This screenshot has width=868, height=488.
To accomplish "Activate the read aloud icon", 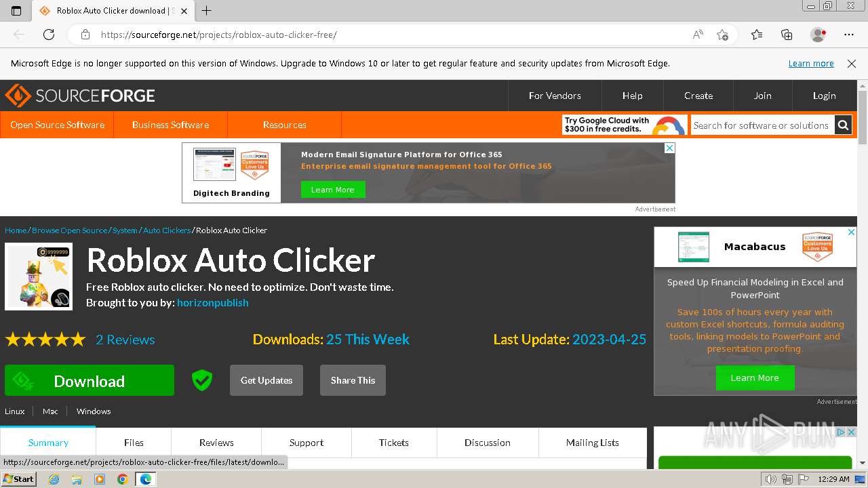I will coord(698,35).
